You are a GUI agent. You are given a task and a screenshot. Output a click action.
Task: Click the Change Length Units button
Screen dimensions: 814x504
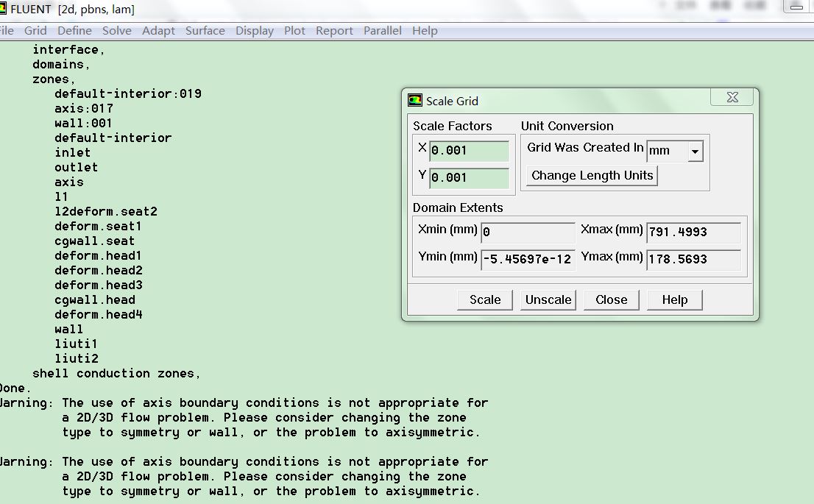coord(592,176)
